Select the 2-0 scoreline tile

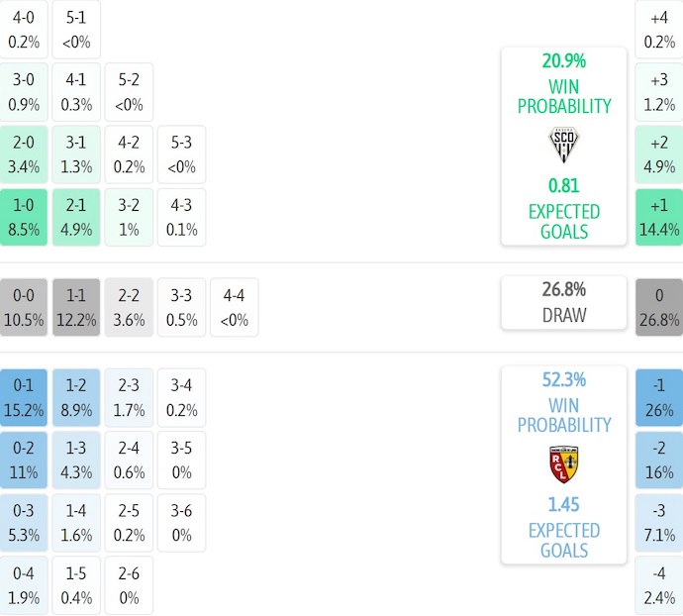25,154
